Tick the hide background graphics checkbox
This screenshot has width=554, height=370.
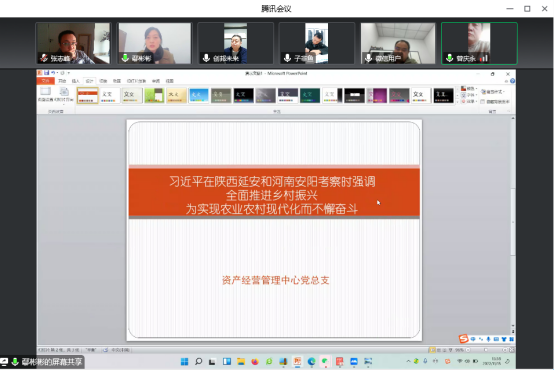(483, 102)
